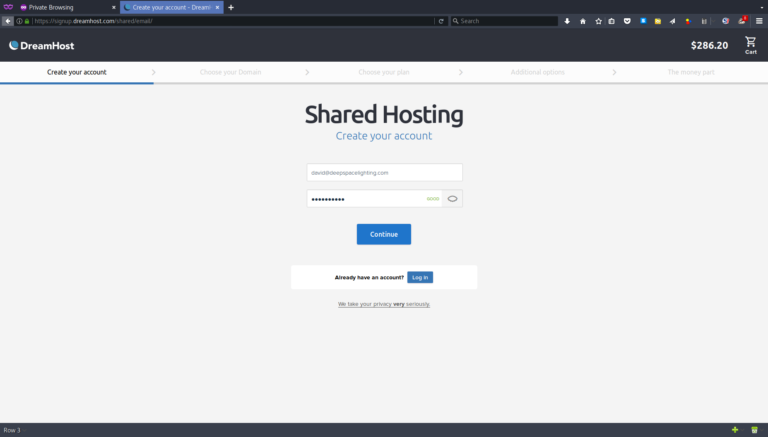The image size is (768, 437).
Task: Go to the browser home icon
Action: (x=583, y=21)
